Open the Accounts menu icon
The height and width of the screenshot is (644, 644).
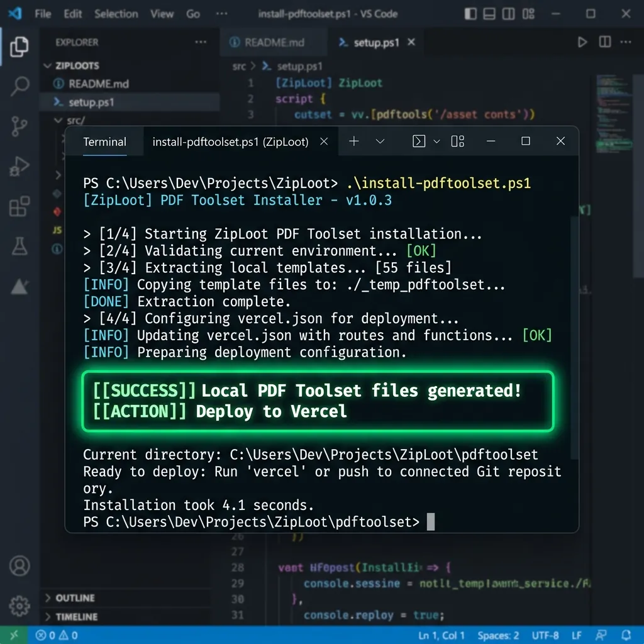[19, 565]
